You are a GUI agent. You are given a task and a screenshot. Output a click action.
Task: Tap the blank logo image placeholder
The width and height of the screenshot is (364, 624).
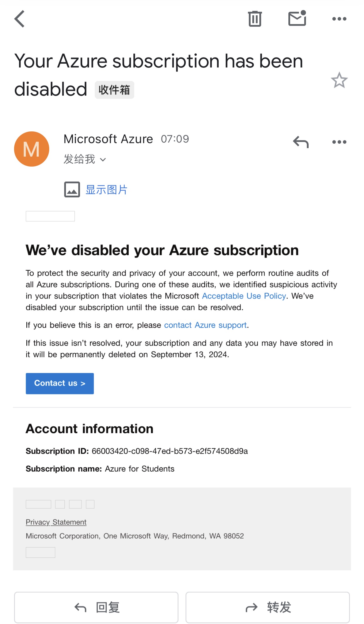(x=50, y=216)
